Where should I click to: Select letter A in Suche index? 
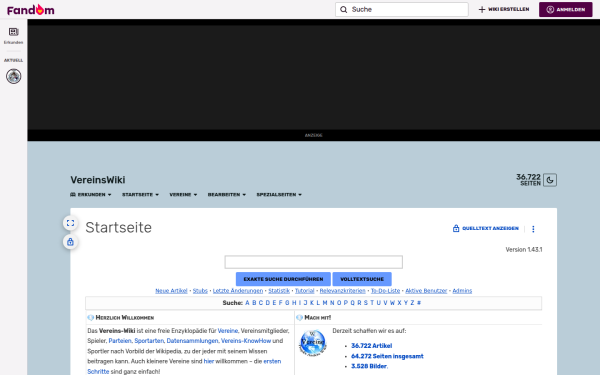click(247, 303)
